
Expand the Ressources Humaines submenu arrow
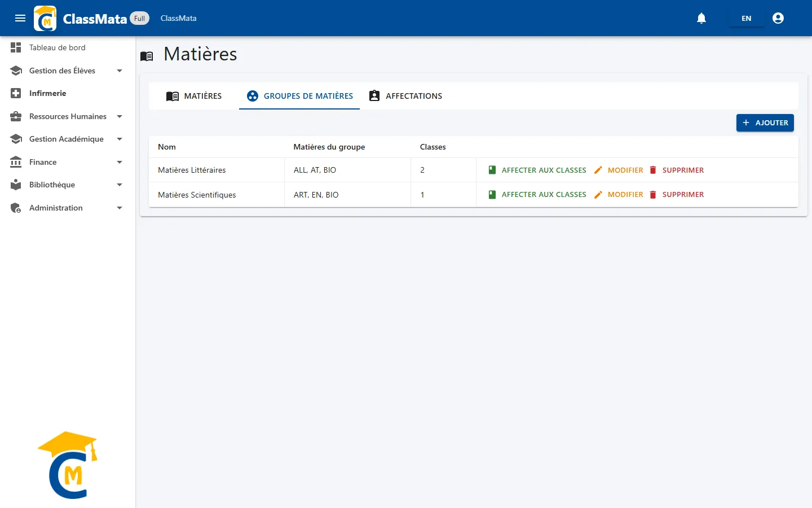[x=120, y=116]
